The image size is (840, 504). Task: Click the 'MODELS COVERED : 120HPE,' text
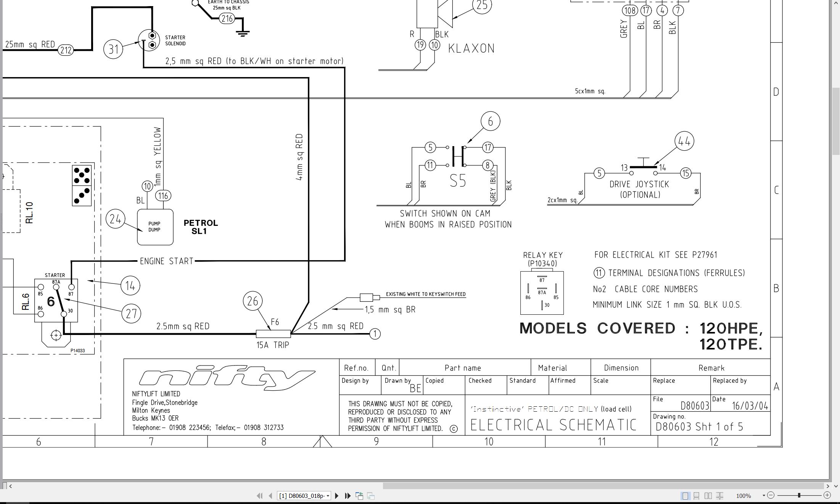pos(641,328)
